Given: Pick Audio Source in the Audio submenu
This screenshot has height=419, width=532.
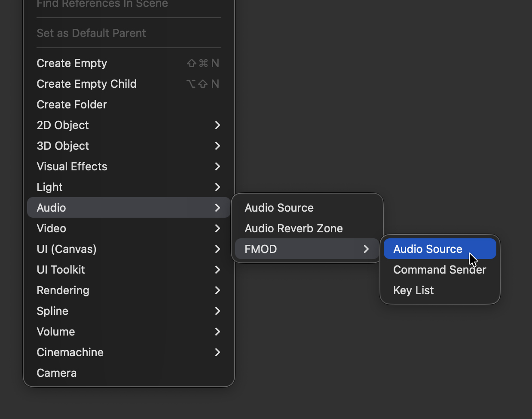Looking at the screenshot, I should [307, 208].
